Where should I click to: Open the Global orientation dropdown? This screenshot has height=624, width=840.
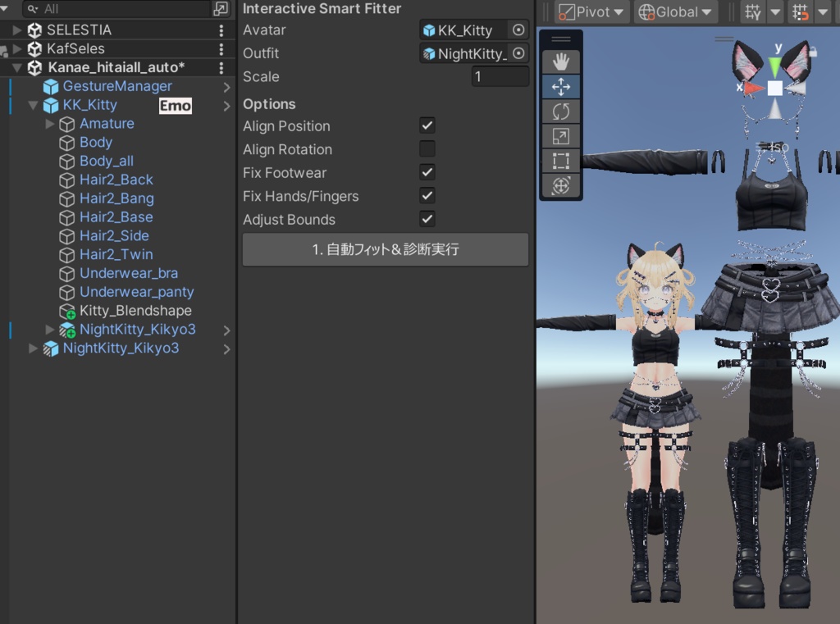click(675, 11)
